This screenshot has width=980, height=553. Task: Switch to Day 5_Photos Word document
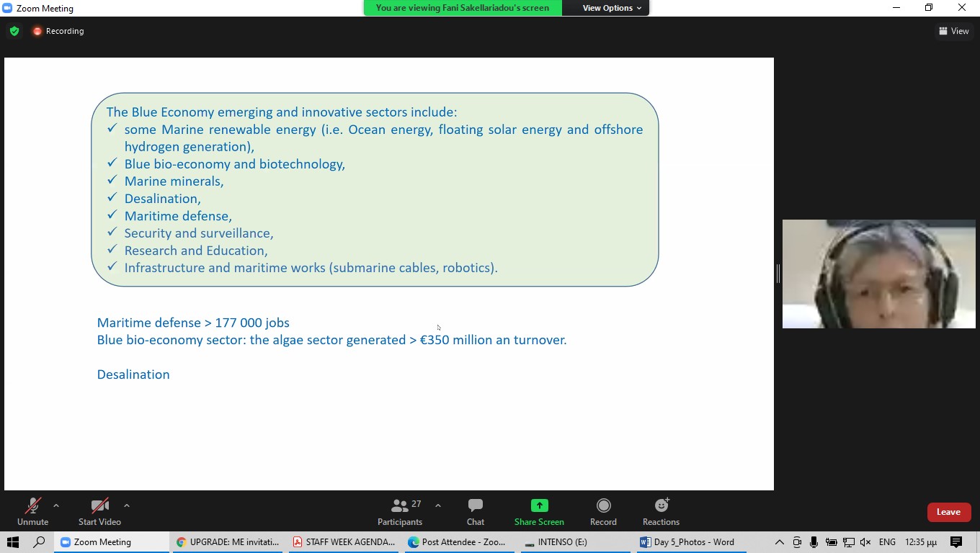tap(690, 542)
